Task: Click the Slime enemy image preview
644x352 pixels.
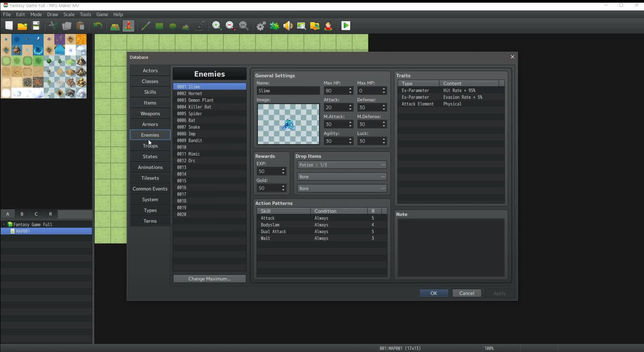Action: click(x=288, y=124)
